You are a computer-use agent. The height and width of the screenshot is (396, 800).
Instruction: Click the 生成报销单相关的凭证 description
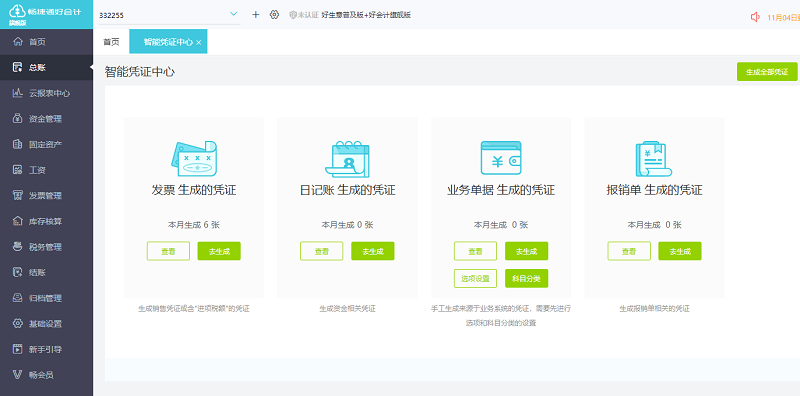(x=654, y=309)
